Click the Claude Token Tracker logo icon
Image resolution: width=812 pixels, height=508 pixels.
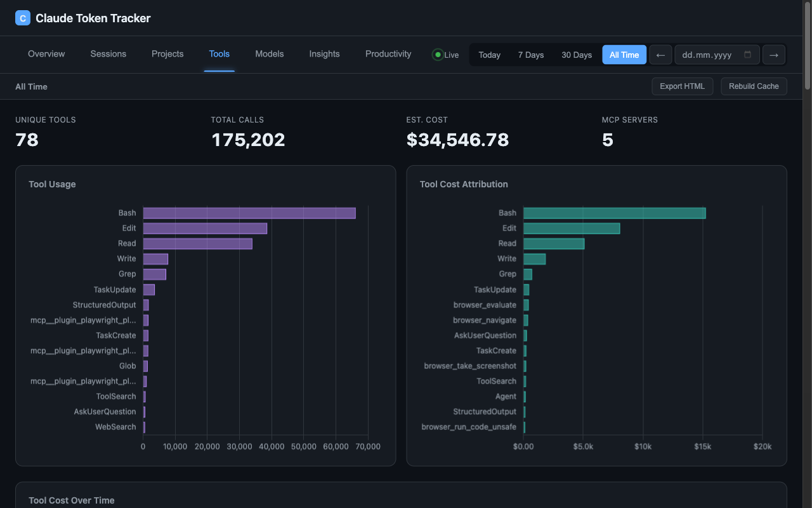[x=23, y=18]
